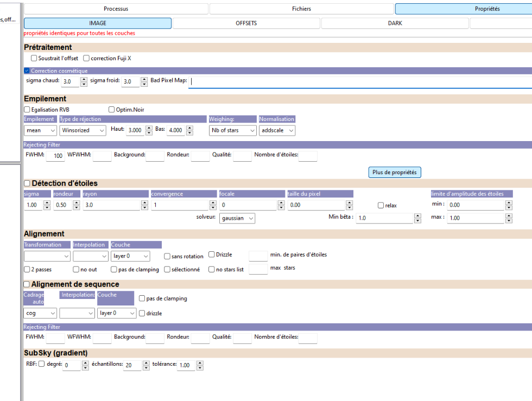Click the sequence Qualité filter field

point(243,338)
